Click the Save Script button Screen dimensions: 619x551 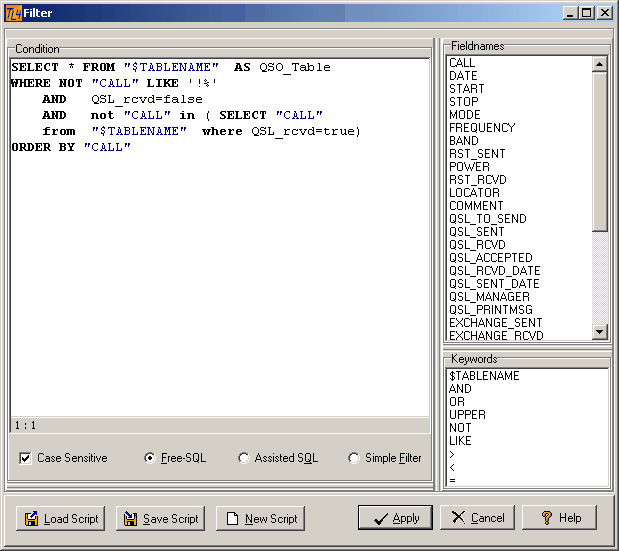pyautogui.click(x=160, y=518)
